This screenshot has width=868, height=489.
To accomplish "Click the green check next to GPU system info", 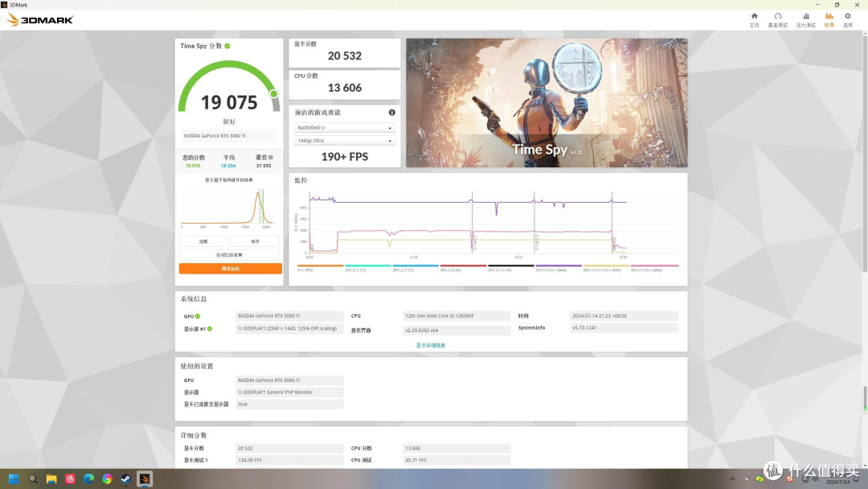I will (x=198, y=316).
